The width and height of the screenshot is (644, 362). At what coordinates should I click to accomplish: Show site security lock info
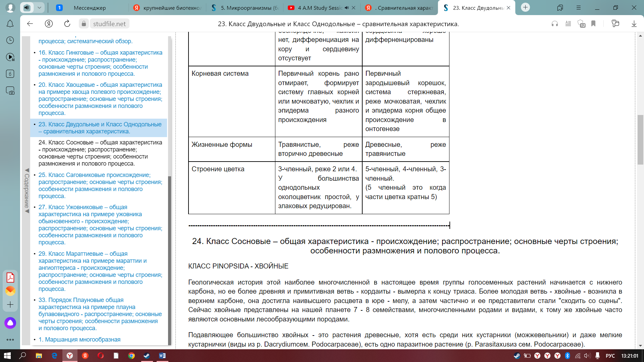pyautogui.click(x=84, y=23)
